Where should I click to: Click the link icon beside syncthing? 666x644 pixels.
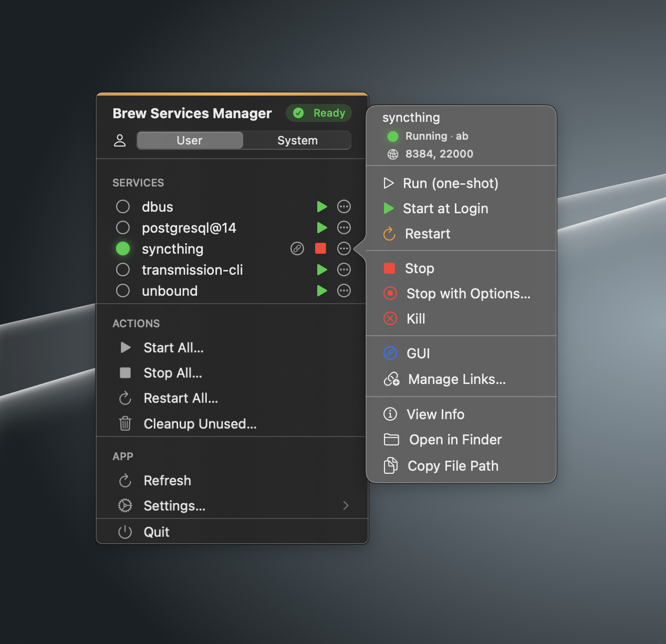coord(297,248)
